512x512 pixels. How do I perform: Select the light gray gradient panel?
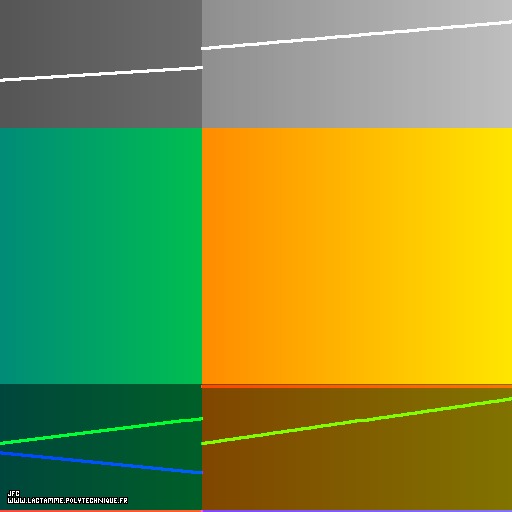(x=357, y=64)
